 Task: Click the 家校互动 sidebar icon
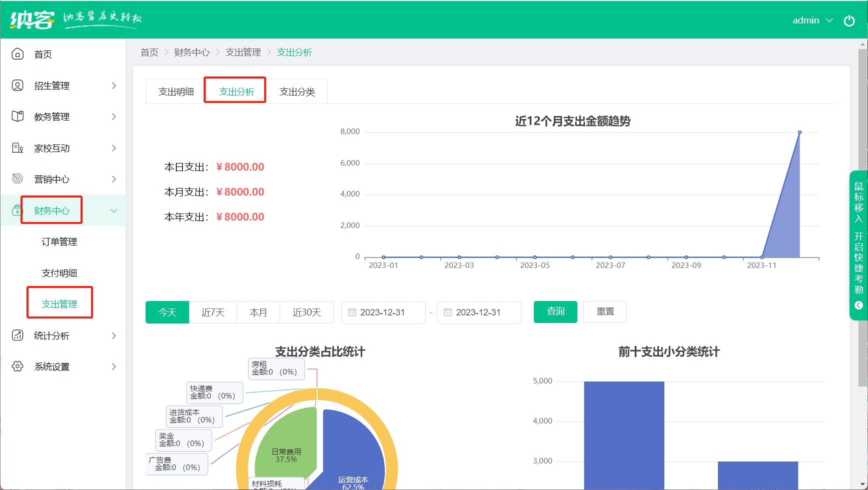(x=18, y=148)
